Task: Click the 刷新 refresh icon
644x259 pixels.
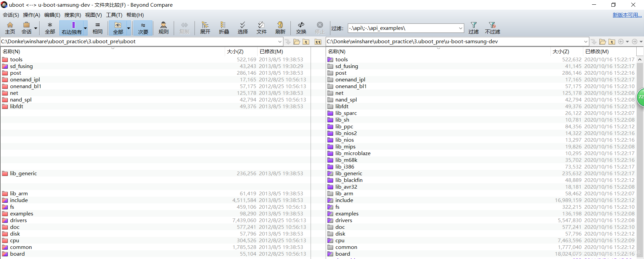Action: click(x=280, y=28)
